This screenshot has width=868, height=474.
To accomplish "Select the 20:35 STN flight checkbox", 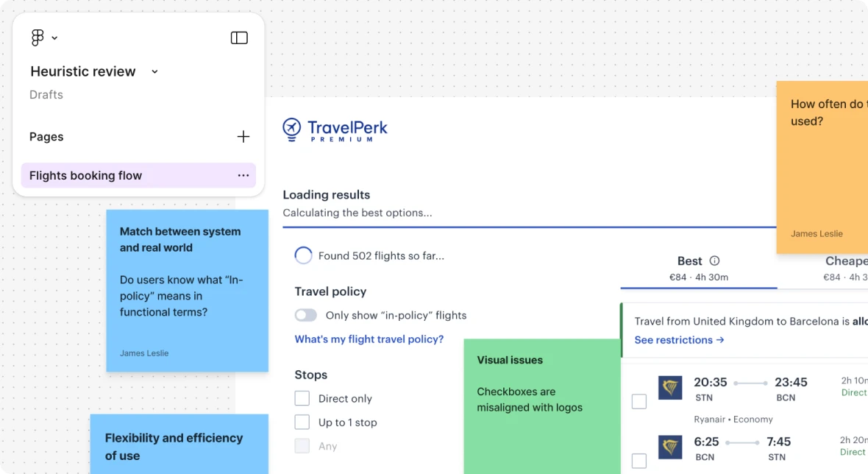I will coord(639,401).
